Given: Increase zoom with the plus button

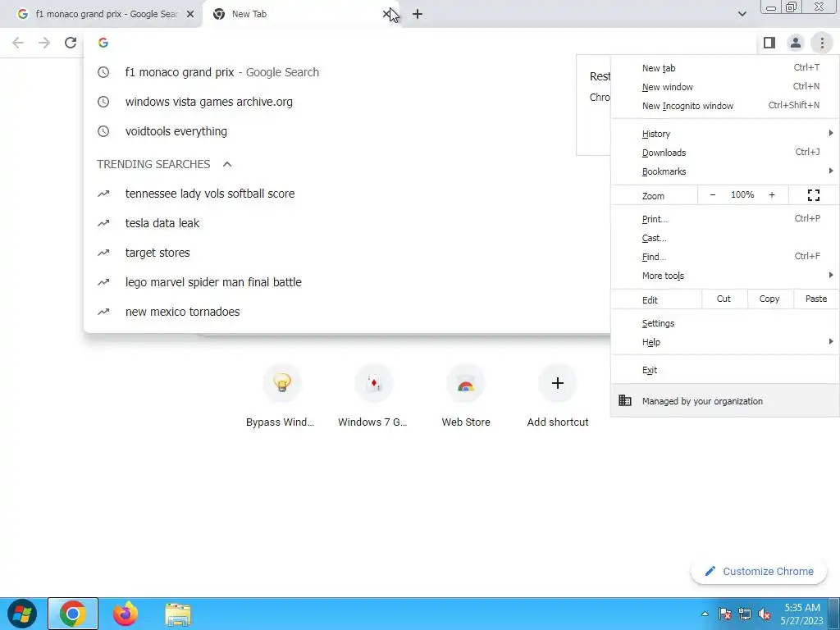Looking at the screenshot, I should [x=772, y=195].
